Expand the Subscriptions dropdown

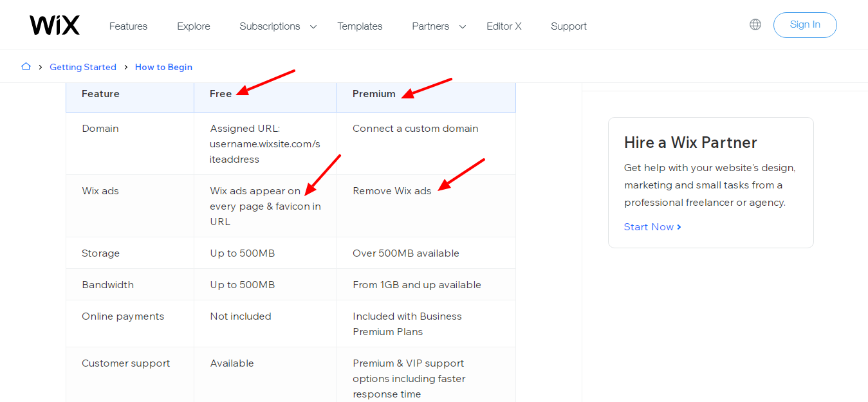pyautogui.click(x=270, y=26)
